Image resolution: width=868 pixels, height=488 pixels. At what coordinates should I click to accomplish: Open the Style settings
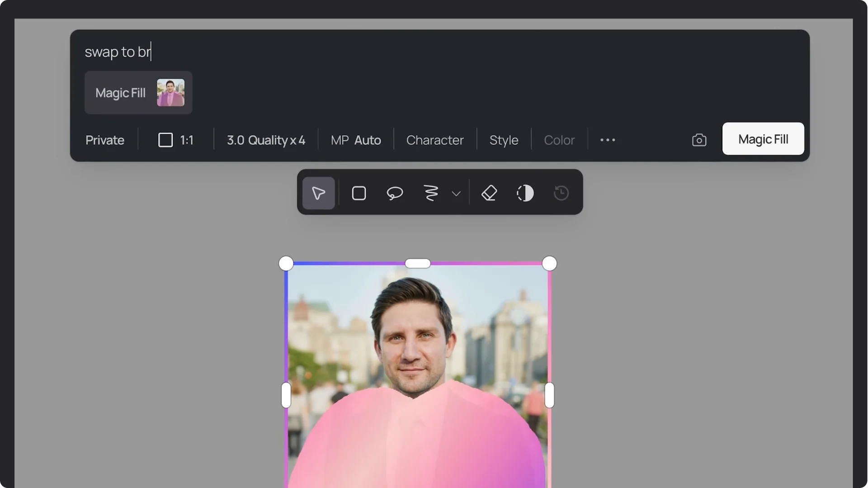click(x=504, y=140)
